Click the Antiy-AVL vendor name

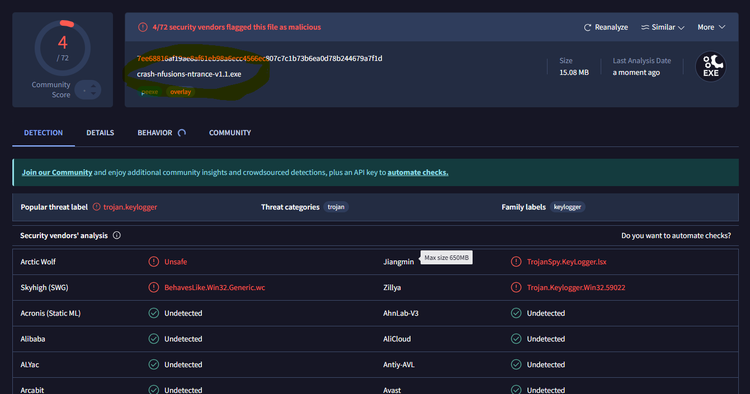[398, 364]
